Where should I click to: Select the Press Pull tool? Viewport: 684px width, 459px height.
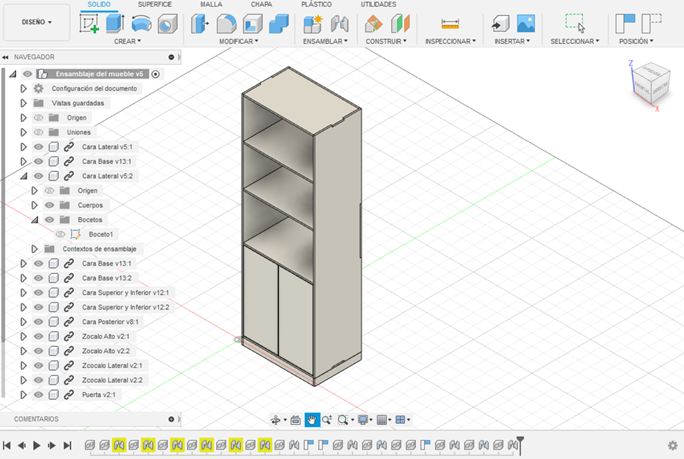click(x=200, y=24)
